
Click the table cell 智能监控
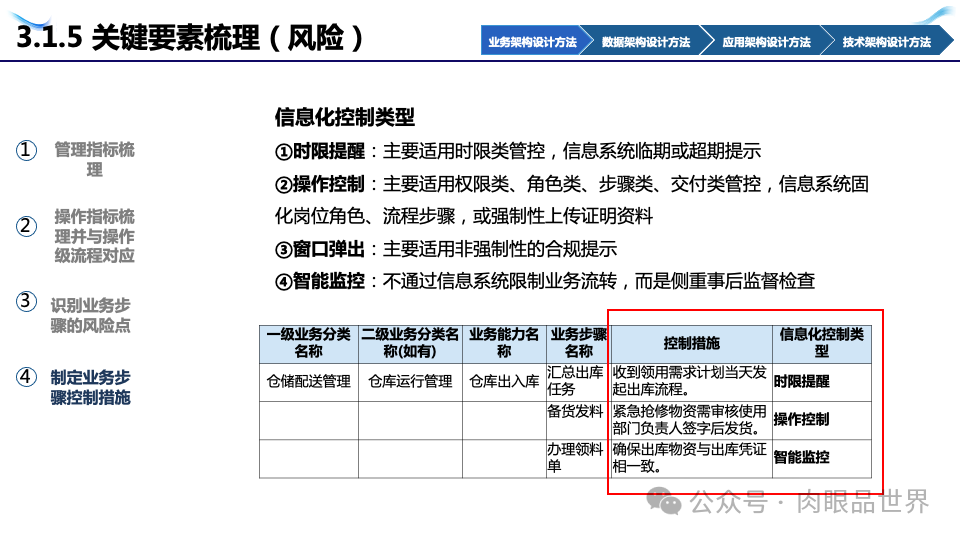(x=822, y=458)
